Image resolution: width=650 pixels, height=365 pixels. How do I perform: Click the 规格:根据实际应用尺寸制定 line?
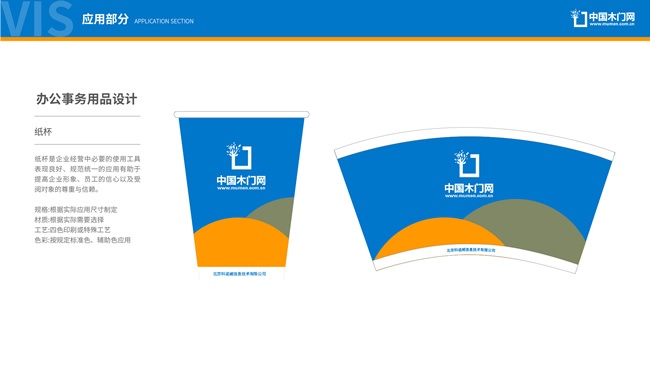(76, 209)
